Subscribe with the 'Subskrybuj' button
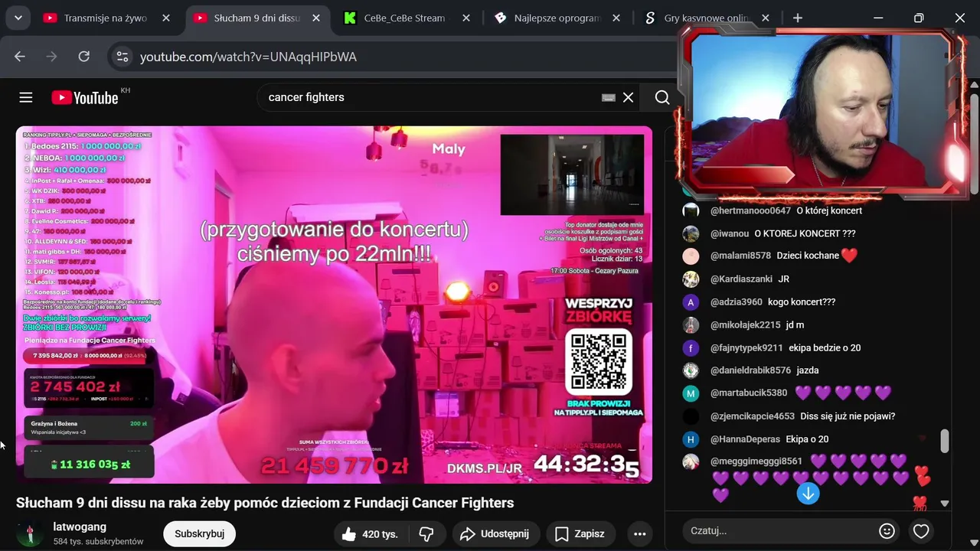980x551 pixels. click(x=199, y=534)
